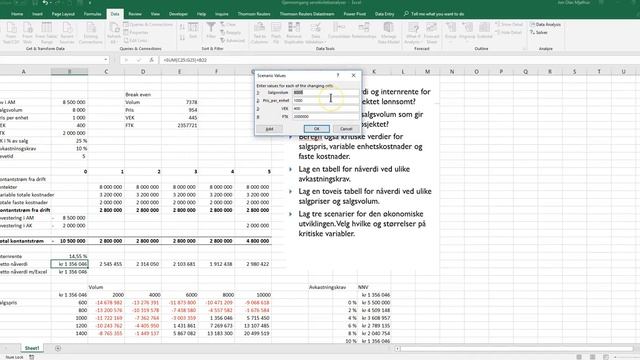Click the internrente cell 14,55 %

[69, 256]
